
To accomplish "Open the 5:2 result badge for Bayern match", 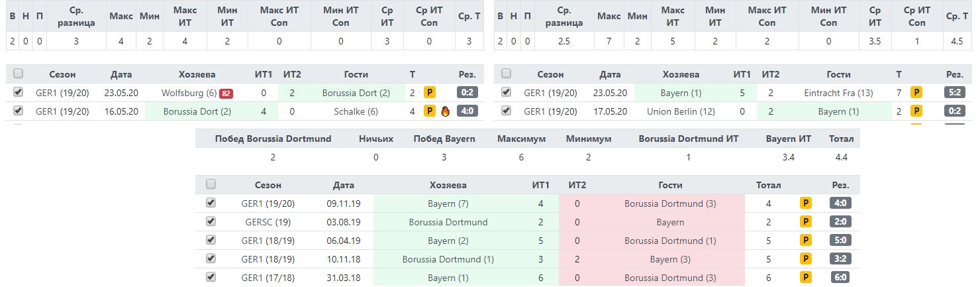I will (x=954, y=93).
